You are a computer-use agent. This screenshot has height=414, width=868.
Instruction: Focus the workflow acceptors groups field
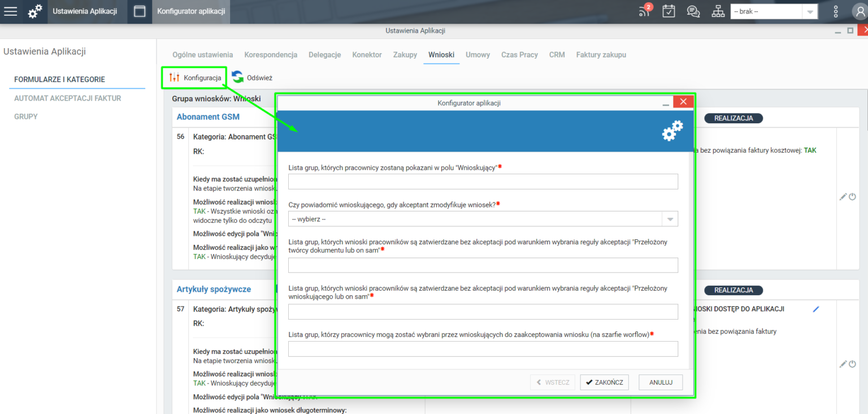pyautogui.click(x=483, y=349)
